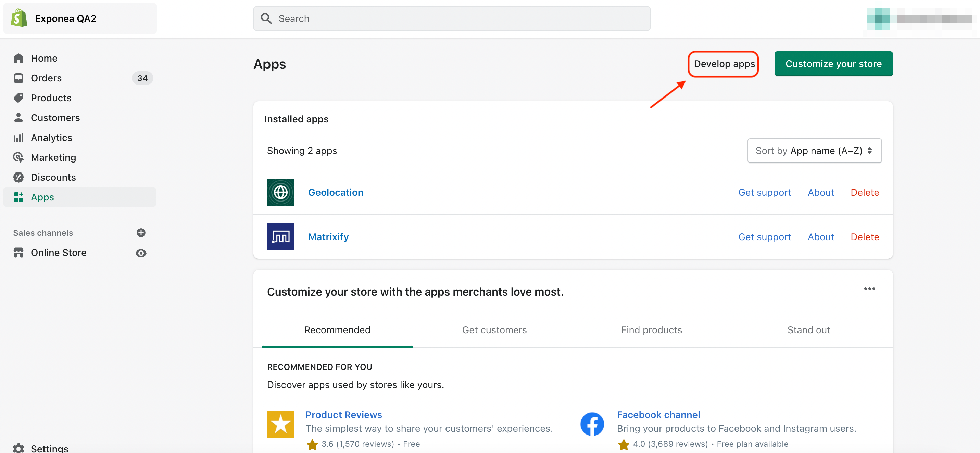
Task: Get support for Matrixify
Action: click(x=764, y=236)
